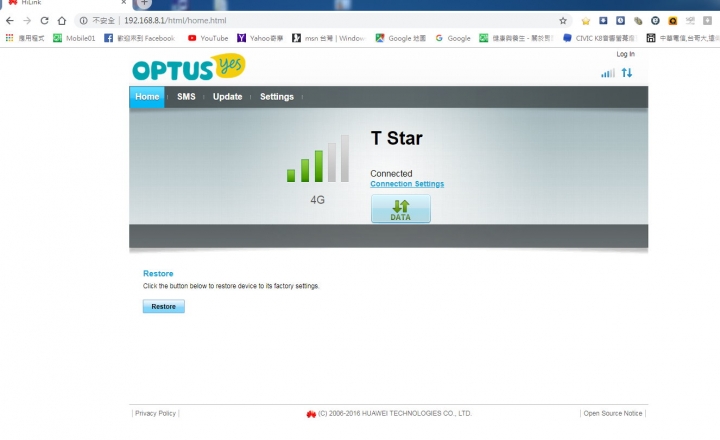Click the header data transfer arrows icon
This screenshot has height=440, width=720.
[627, 73]
